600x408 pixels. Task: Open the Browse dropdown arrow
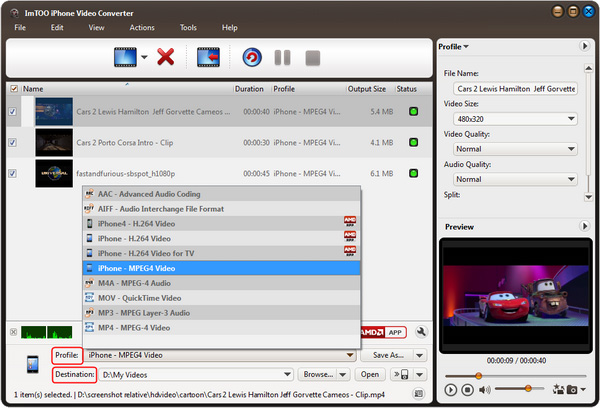[343, 374]
